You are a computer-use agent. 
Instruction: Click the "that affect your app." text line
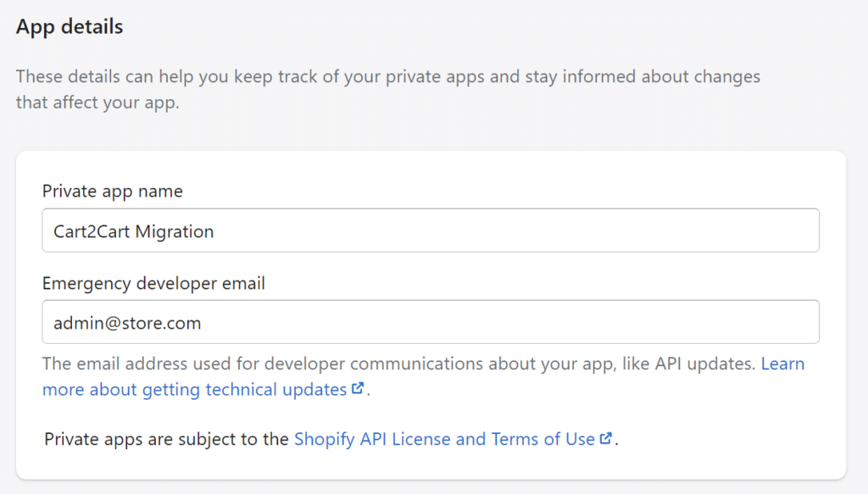(97, 103)
